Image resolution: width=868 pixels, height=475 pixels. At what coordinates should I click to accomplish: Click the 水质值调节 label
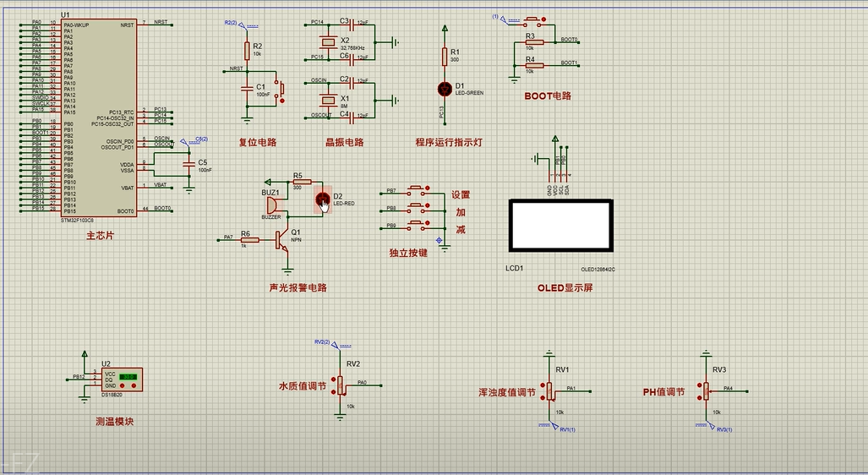(x=303, y=386)
